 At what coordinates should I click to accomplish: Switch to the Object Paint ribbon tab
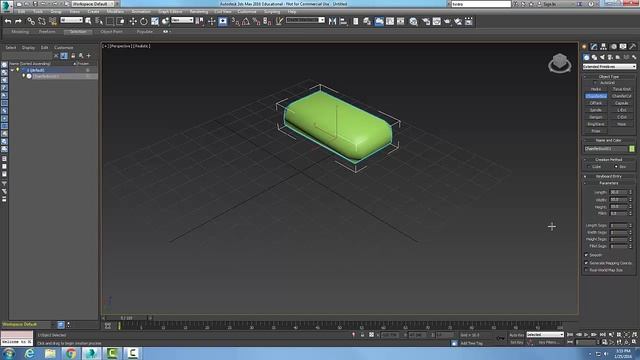click(x=111, y=31)
